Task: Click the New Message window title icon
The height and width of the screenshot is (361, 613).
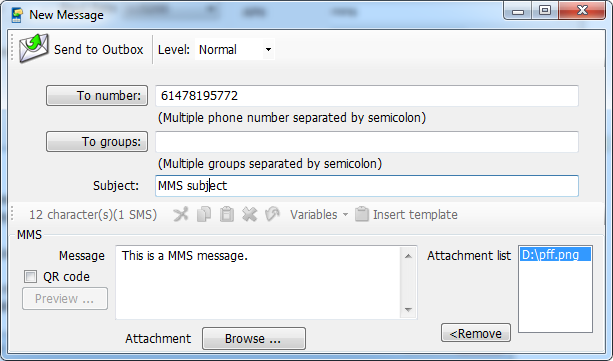Action: [x=17, y=15]
